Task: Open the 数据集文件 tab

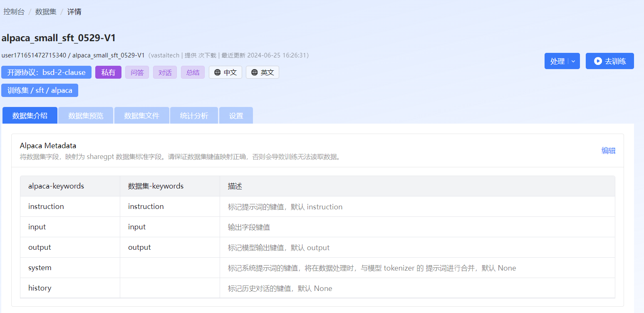Action: [142, 116]
